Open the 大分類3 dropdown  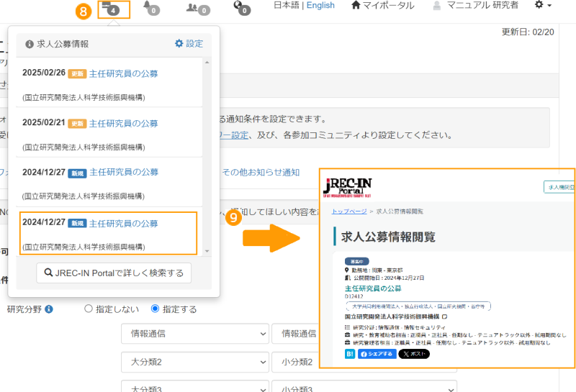coord(195,386)
